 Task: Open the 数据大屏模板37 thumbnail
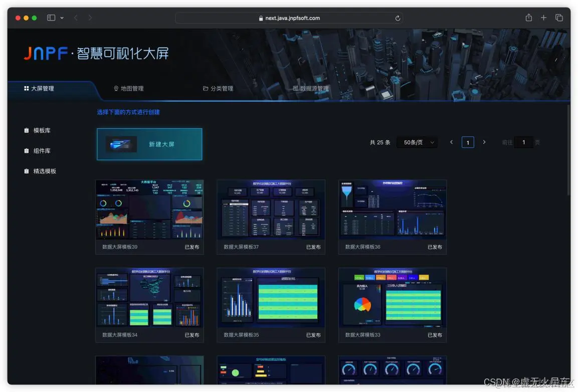point(271,210)
